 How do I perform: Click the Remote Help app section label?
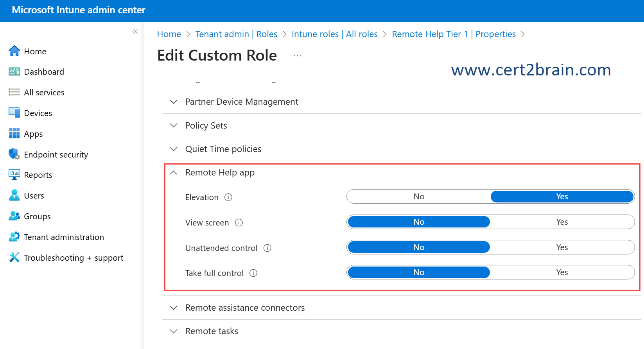pyautogui.click(x=220, y=173)
